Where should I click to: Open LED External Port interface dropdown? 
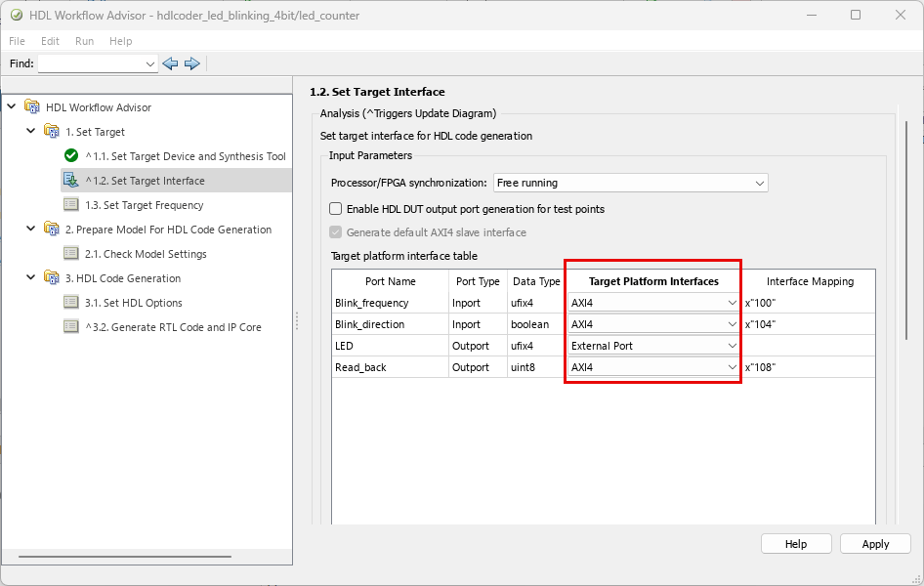[x=652, y=346]
